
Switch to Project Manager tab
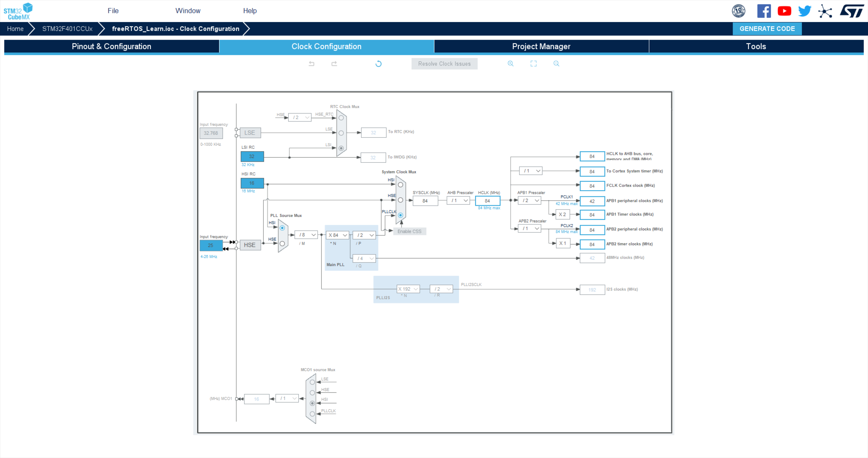pyautogui.click(x=541, y=46)
